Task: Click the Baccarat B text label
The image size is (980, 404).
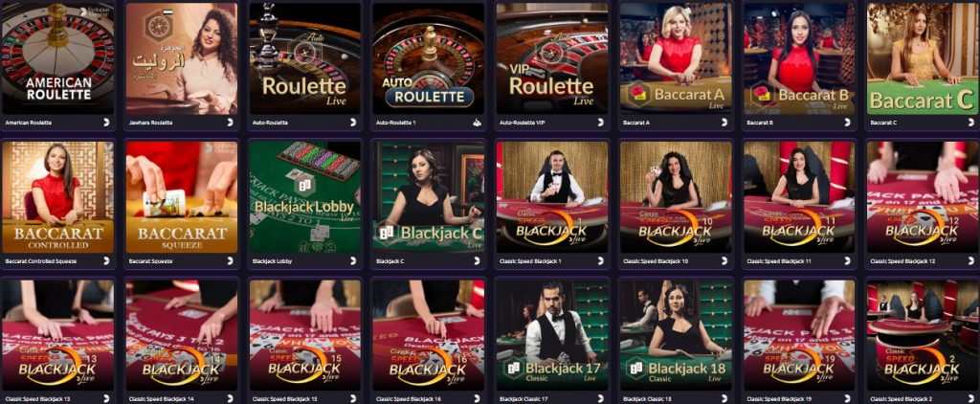Action: [758, 123]
